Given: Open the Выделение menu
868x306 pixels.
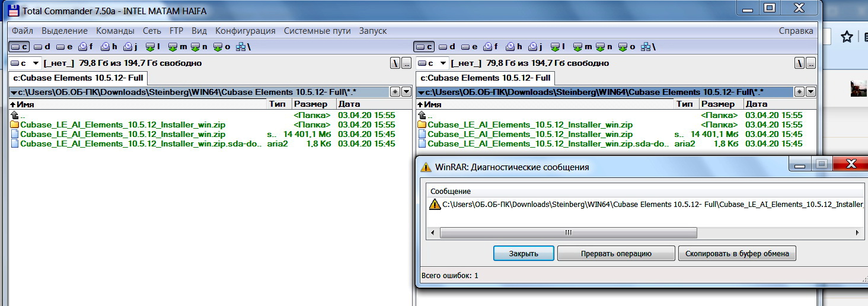Looking at the screenshot, I should [x=65, y=31].
